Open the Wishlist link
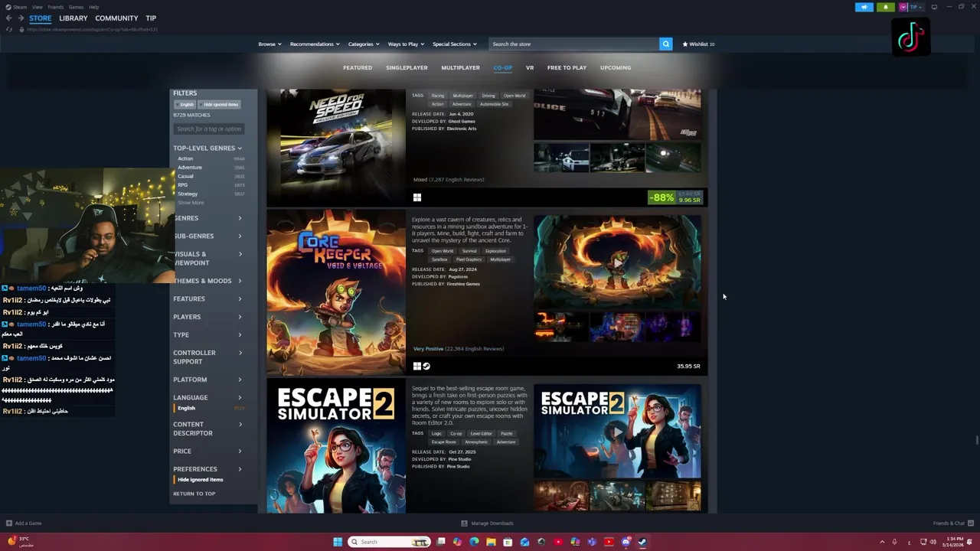This screenshot has width=980, height=551. tap(698, 44)
